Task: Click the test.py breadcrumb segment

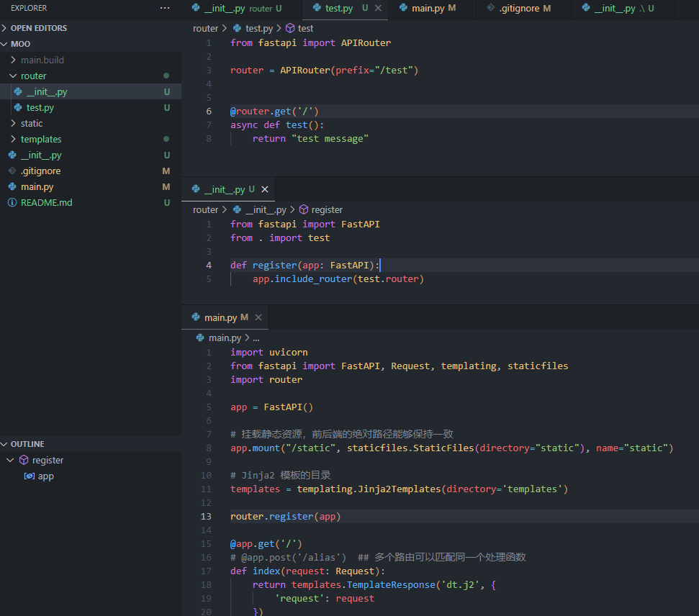Action: [258, 29]
